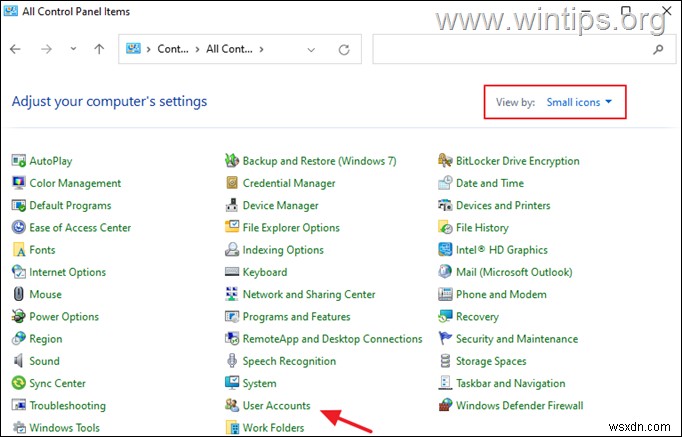This screenshot has height=437, width=682.
Task: Click the Date and Time clock icon
Action: tap(445, 183)
